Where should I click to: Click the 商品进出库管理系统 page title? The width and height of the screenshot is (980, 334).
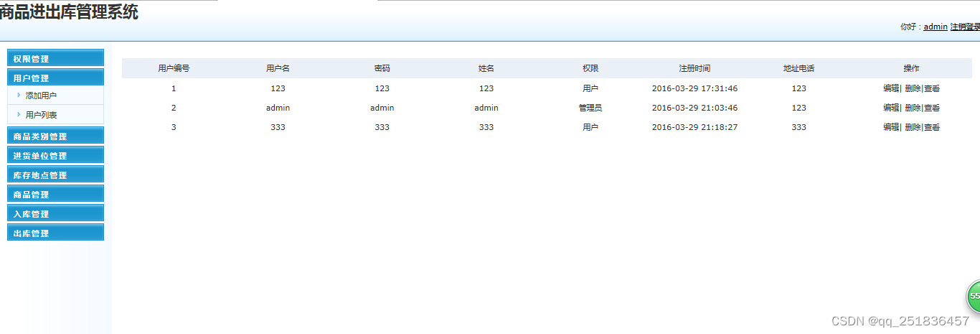[69, 11]
